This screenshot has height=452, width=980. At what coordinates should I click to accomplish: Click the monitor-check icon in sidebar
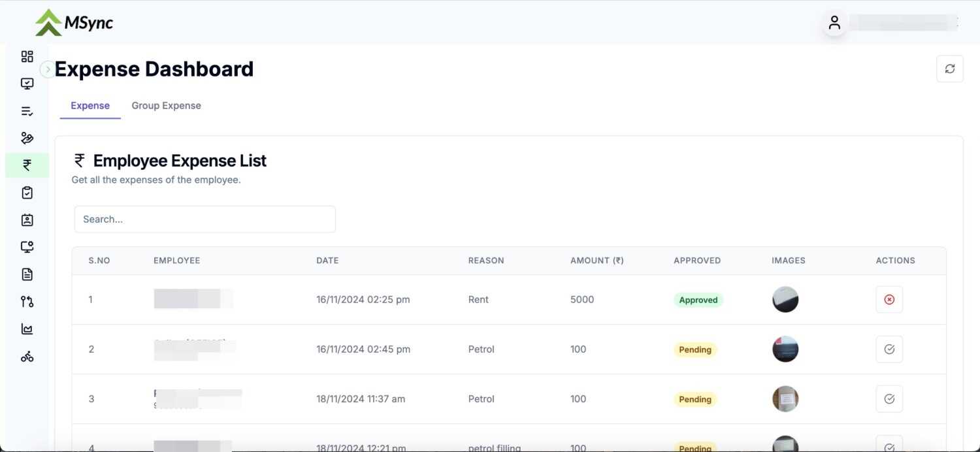click(27, 84)
